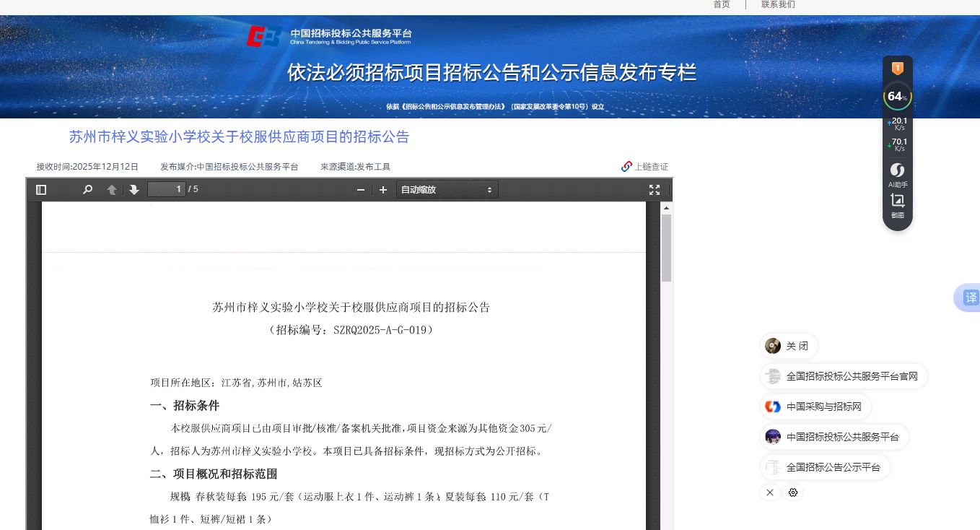Open 联系我们 in top navigation

coord(778,4)
